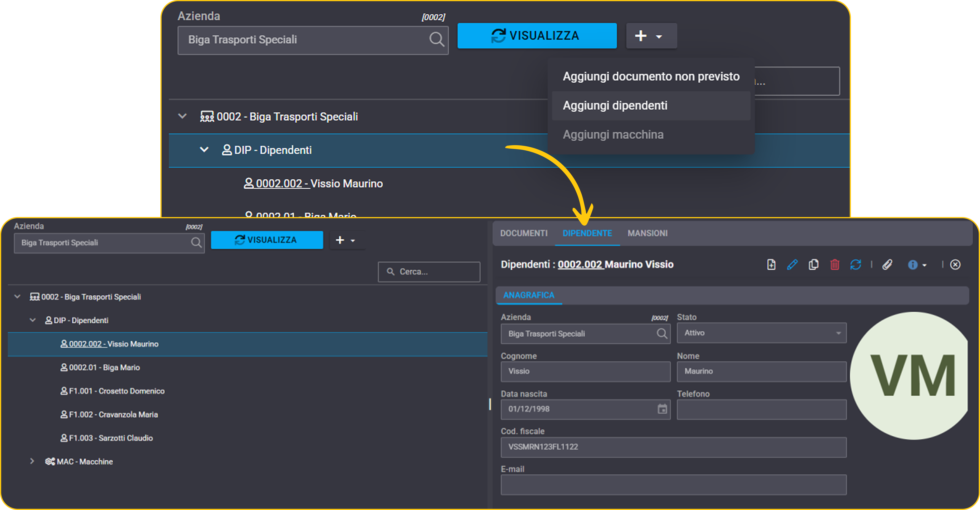The height and width of the screenshot is (510, 980).
Task: Open the Stato dropdown showing Attivo
Action: point(762,333)
